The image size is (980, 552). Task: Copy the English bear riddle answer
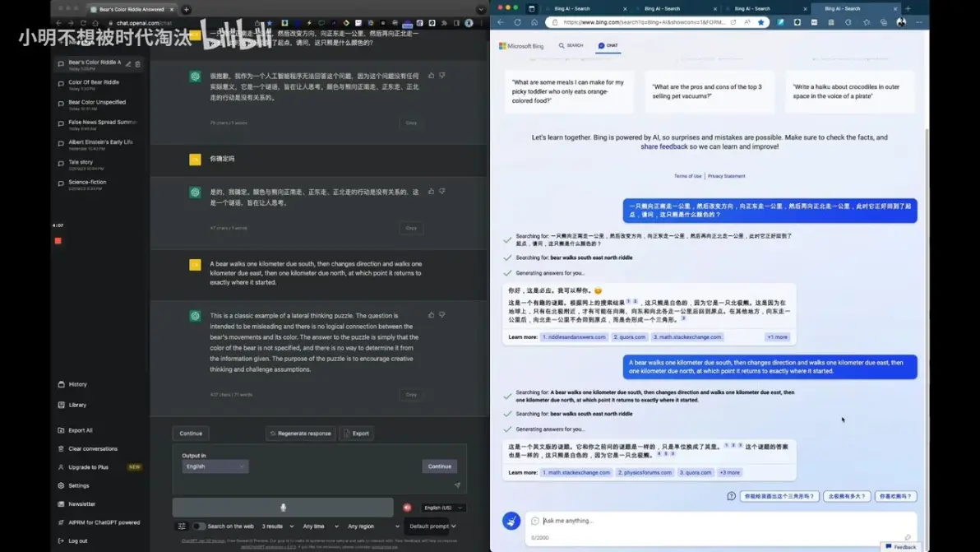point(411,395)
